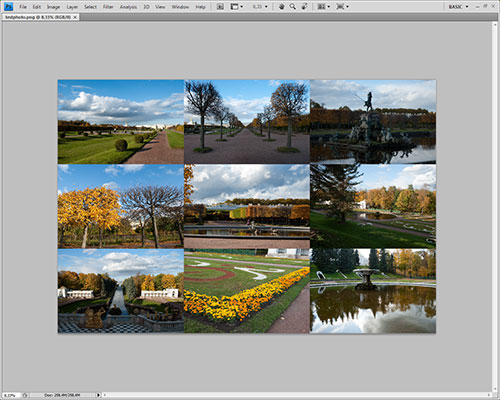500x400 pixels.
Task: Select the Hand tool in application bar
Action: coord(281,7)
